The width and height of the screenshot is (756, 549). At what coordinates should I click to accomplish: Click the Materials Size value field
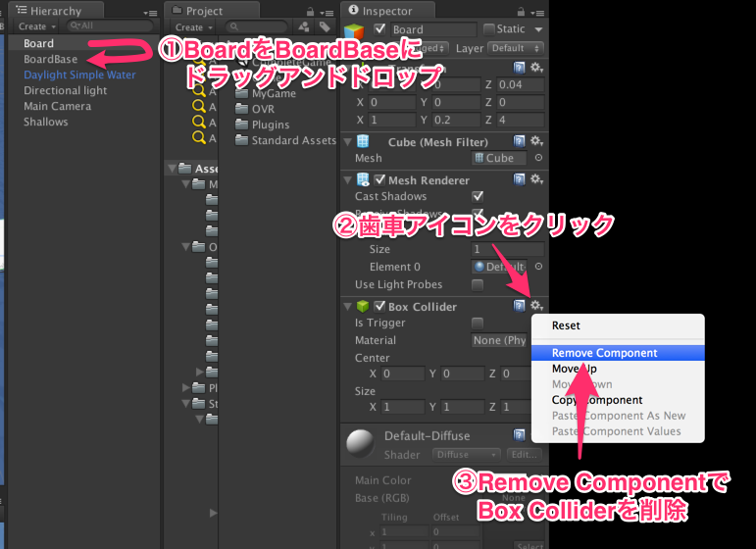[x=508, y=249]
